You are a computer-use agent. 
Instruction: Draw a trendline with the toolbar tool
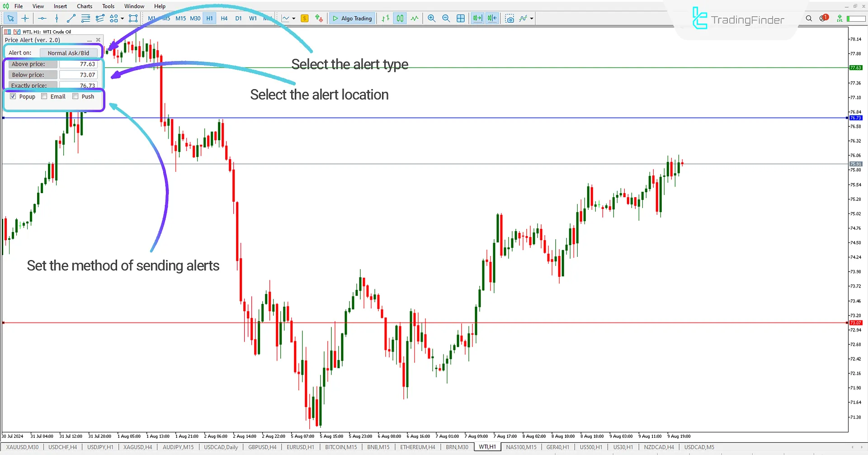coord(71,19)
